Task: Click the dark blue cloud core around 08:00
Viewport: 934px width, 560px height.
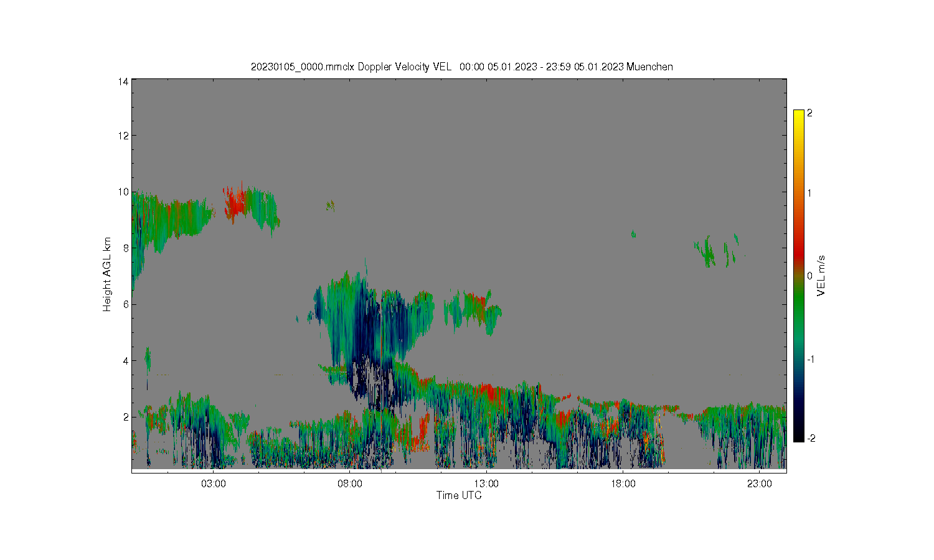Action: click(x=367, y=330)
